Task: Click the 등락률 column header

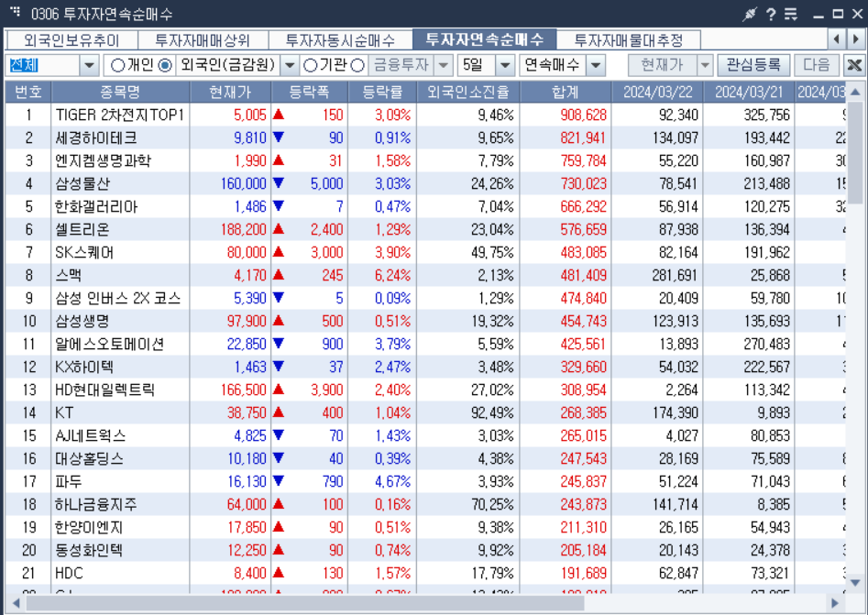Action: tap(382, 92)
